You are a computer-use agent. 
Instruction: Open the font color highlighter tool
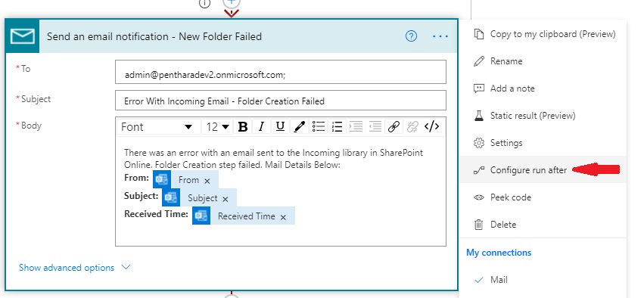(300, 127)
